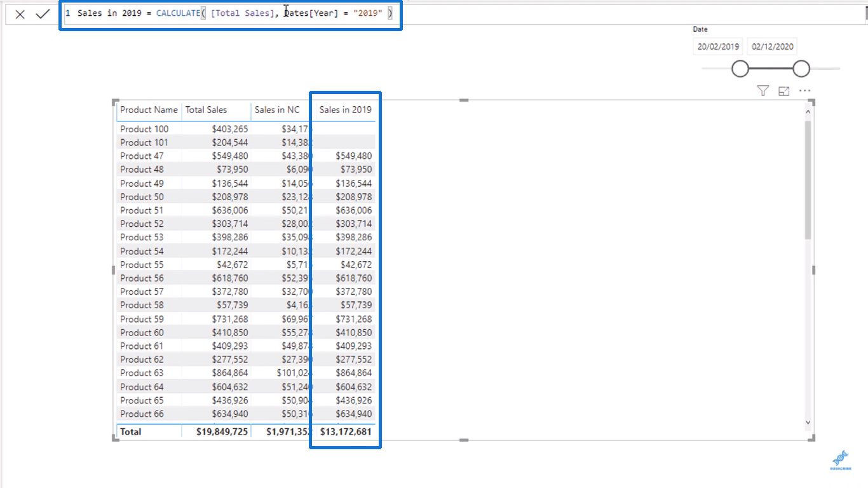
Task: Select the Product 47 row label
Action: pyautogui.click(x=142, y=156)
